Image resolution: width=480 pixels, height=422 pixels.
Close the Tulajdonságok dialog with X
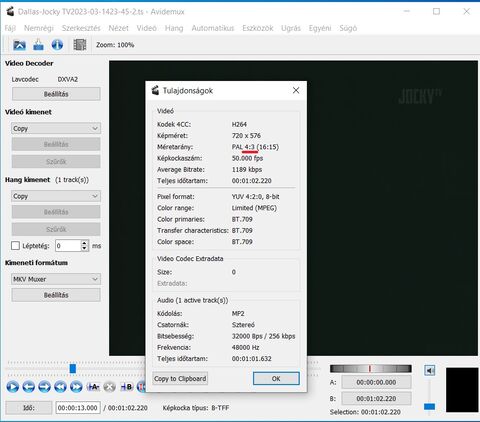click(296, 90)
